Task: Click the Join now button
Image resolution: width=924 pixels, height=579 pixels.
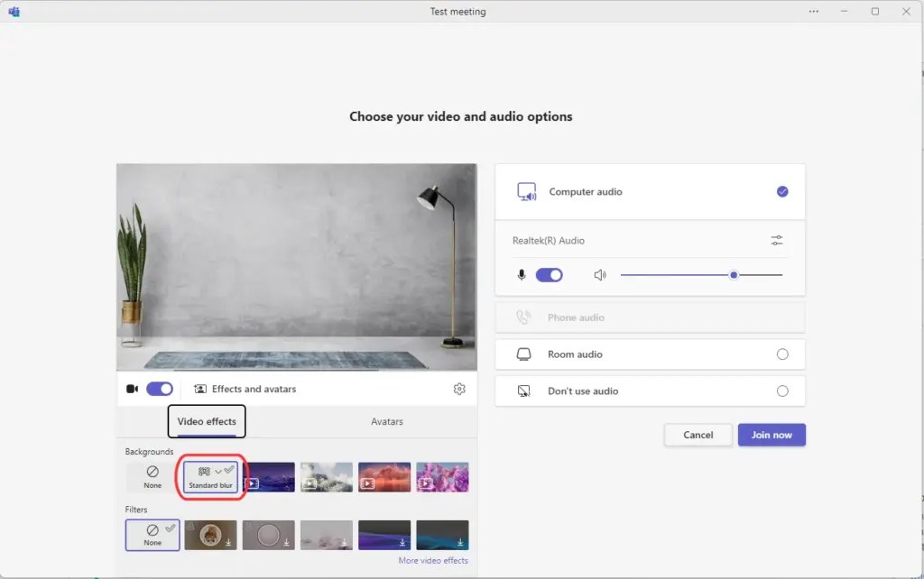Action: [x=772, y=434]
